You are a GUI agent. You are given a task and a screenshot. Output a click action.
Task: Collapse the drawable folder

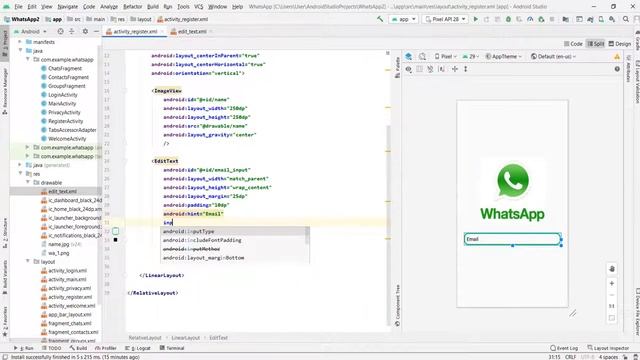(x=28, y=182)
